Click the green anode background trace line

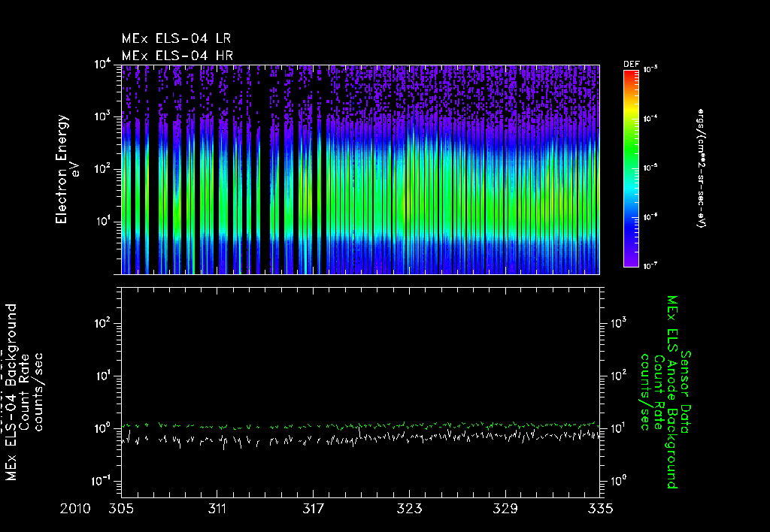pyautogui.click(x=361, y=425)
